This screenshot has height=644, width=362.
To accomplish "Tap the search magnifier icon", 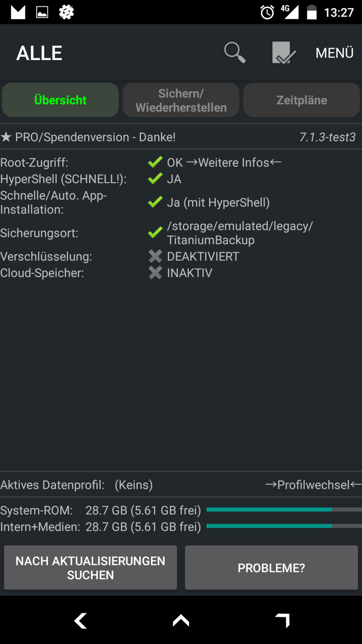I will 235,53.
